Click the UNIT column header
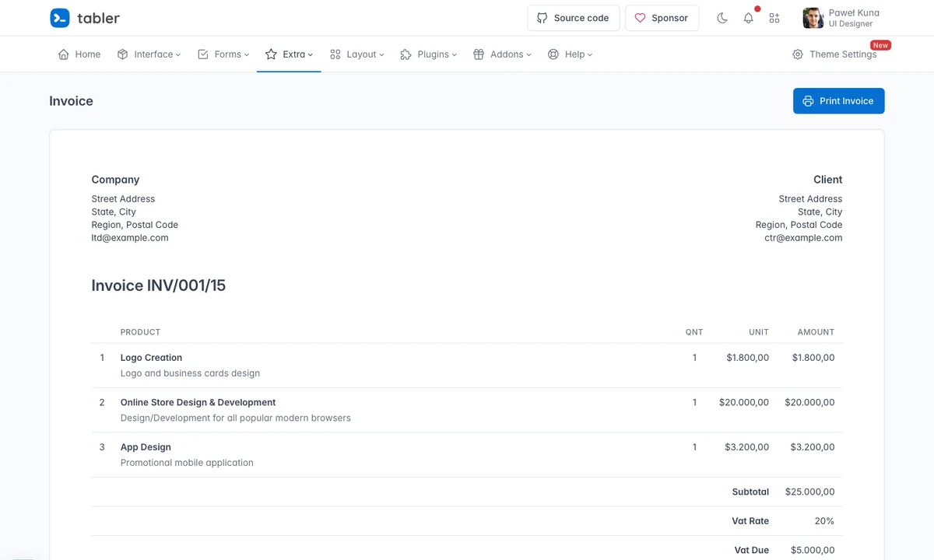The height and width of the screenshot is (560, 934). (759, 332)
